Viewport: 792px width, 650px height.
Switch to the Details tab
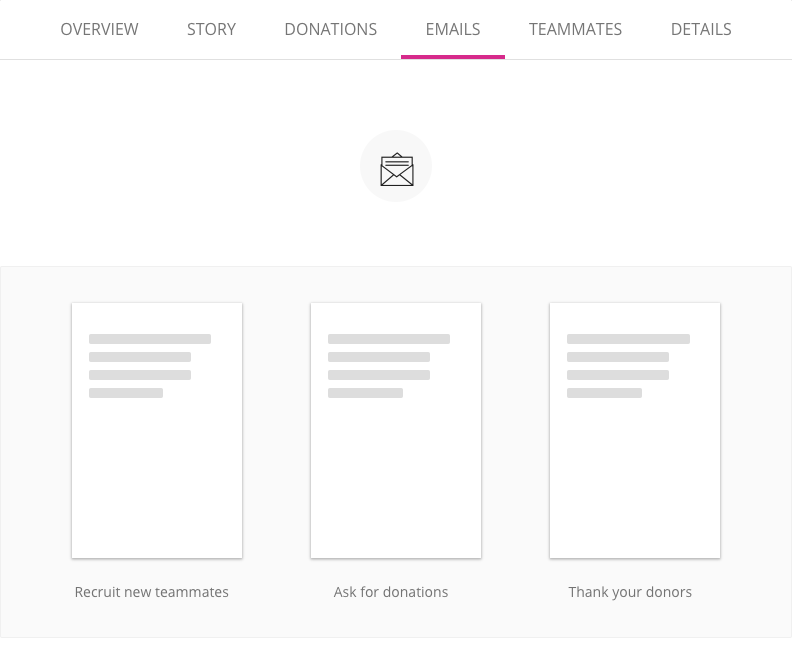tap(701, 29)
